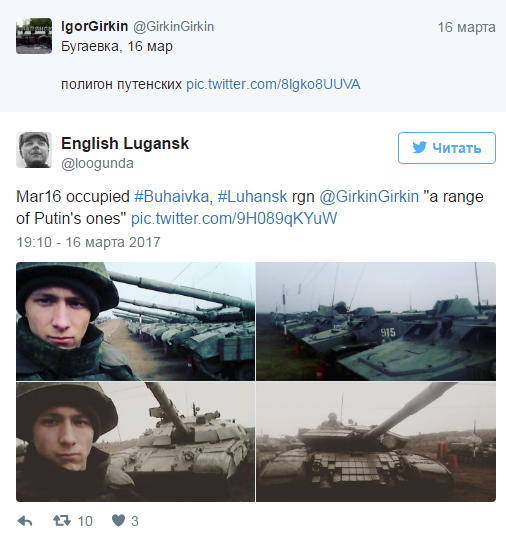The height and width of the screenshot is (544, 506).
Task: Open English Lugansk profile avatar
Action: point(34,150)
